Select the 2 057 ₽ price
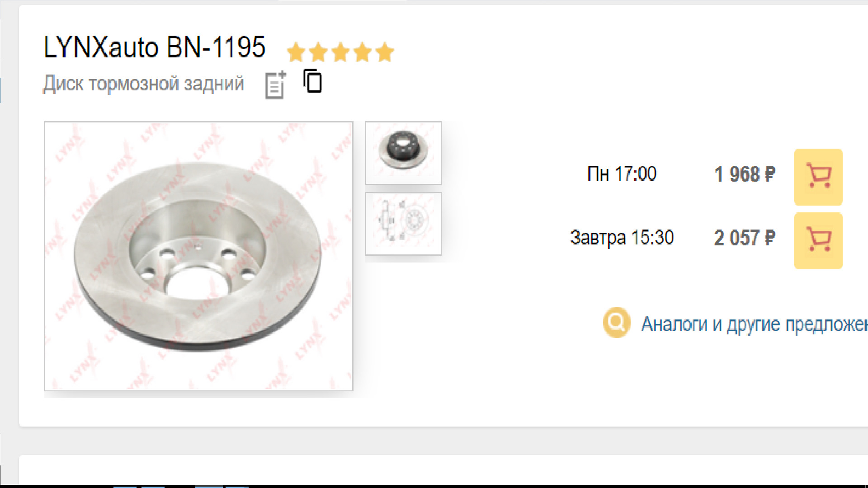Image resolution: width=868 pixels, height=488 pixels. (745, 238)
